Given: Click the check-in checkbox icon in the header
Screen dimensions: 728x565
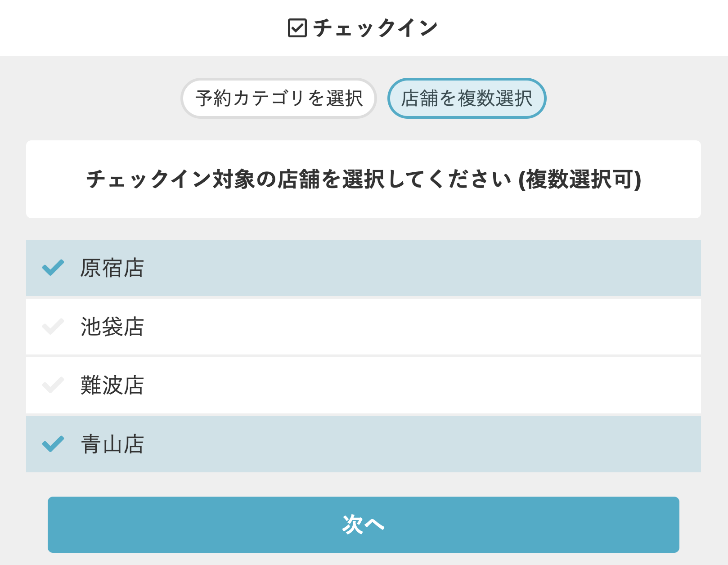Looking at the screenshot, I should coord(297,28).
